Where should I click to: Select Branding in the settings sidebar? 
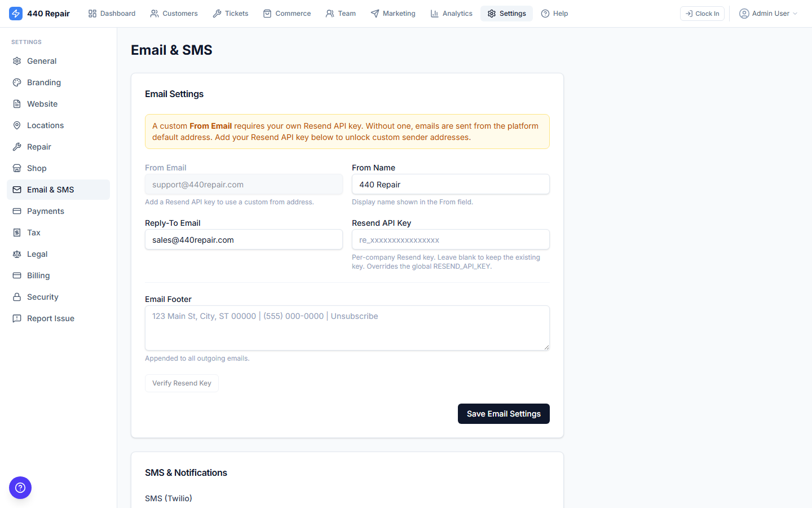pos(43,82)
